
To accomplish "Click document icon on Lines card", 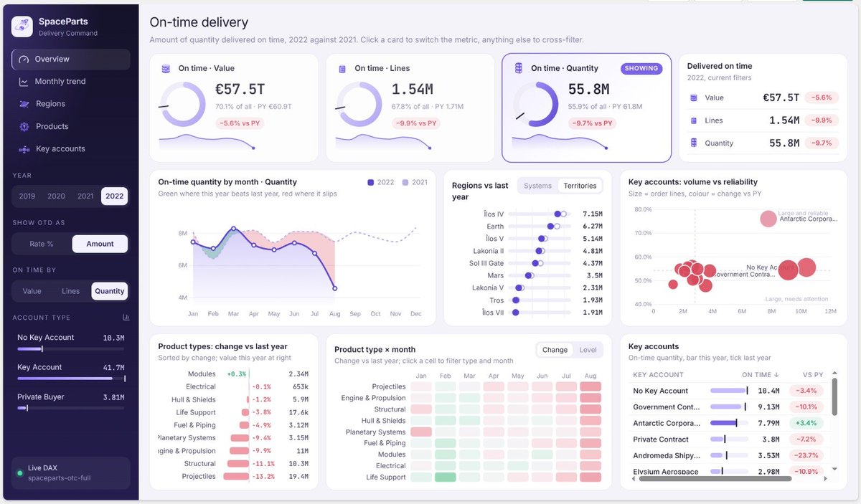I will point(342,69).
